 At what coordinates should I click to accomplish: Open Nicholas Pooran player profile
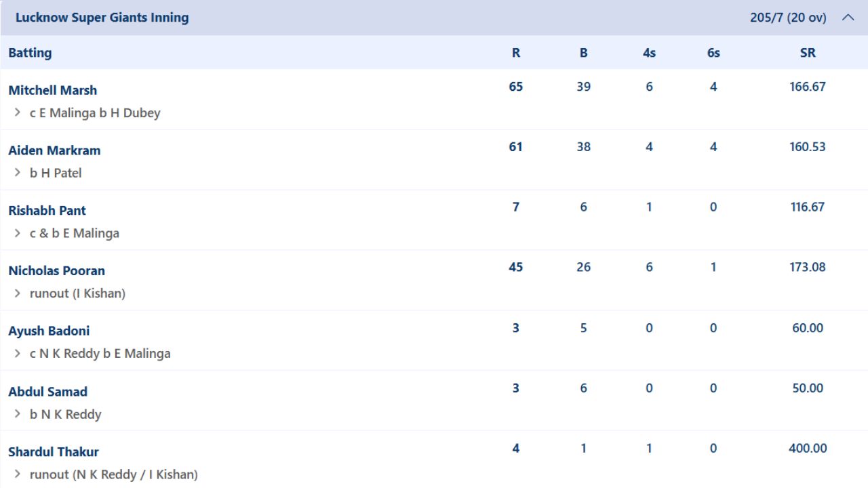(56, 270)
